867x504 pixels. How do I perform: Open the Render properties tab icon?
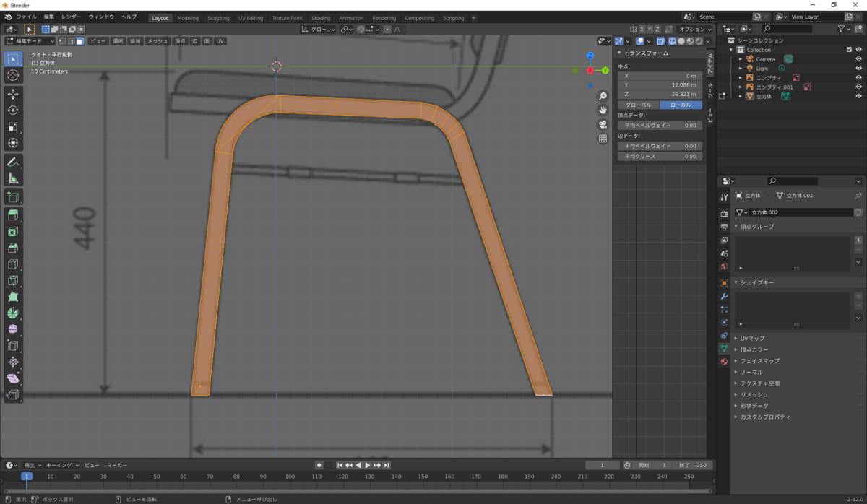click(724, 214)
